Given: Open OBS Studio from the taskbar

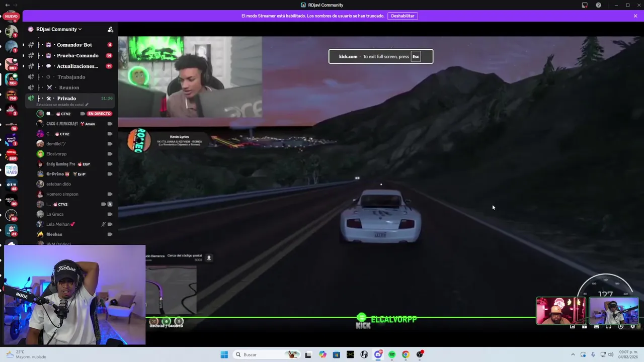Looking at the screenshot, I should [420, 354].
